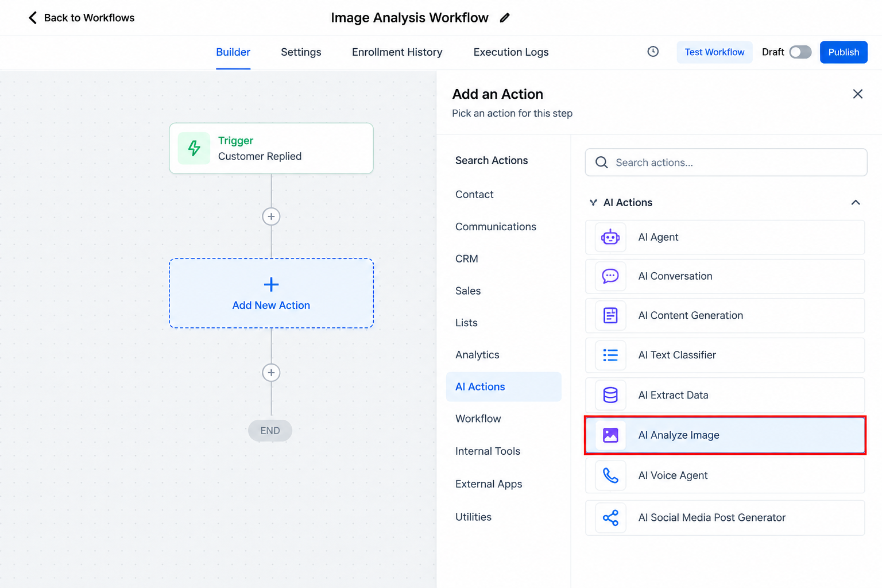
Task: Switch to the Settings tab
Action: point(301,52)
